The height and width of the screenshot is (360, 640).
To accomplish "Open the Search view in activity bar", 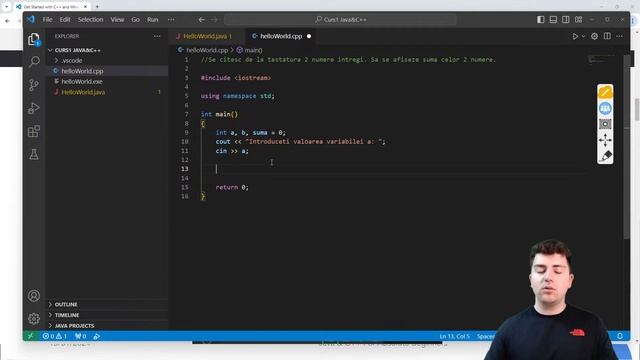I will pyautogui.click(x=34, y=62).
